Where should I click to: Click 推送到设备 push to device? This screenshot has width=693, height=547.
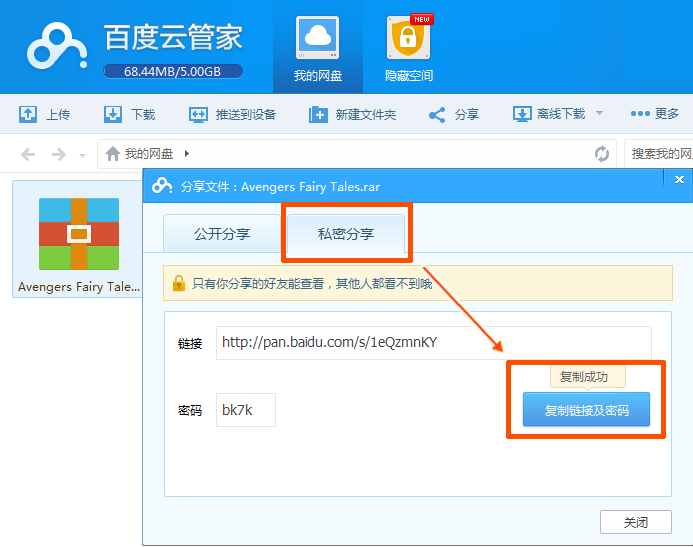coord(232,114)
